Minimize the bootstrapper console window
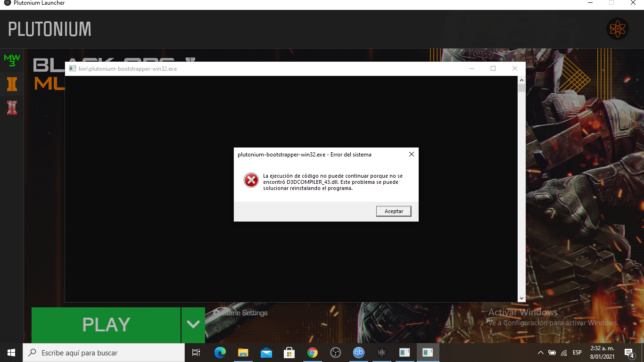This screenshot has width=644, height=362. pos(472,68)
